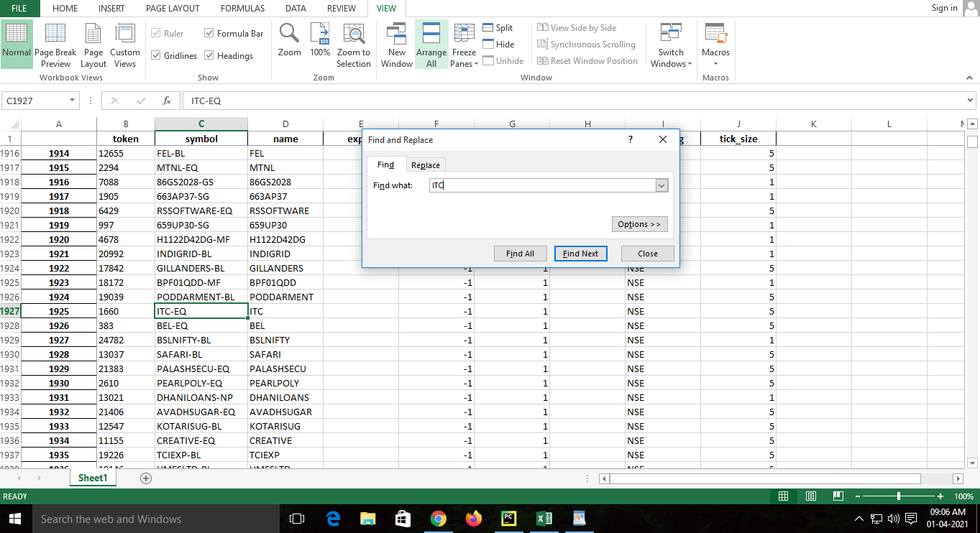This screenshot has width=980, height=533.
Task: Open Windows Start menu
Action: click(14, 519)
